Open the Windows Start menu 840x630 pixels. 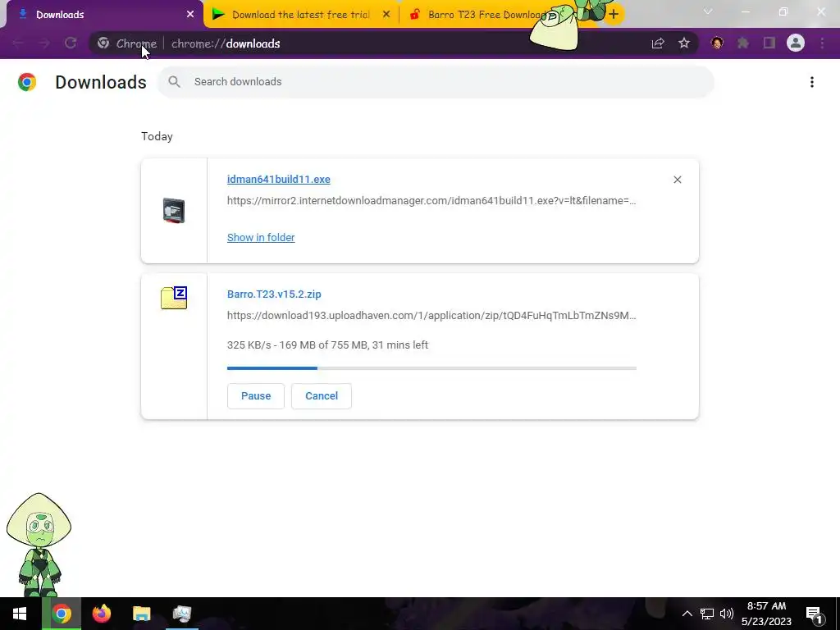coord(20,614)
